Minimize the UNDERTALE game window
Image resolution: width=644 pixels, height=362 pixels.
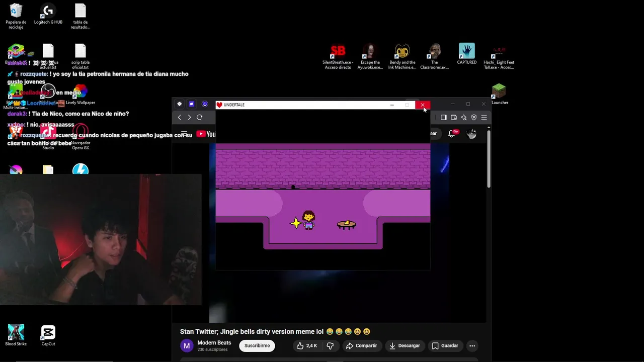(x=392, y=105)
